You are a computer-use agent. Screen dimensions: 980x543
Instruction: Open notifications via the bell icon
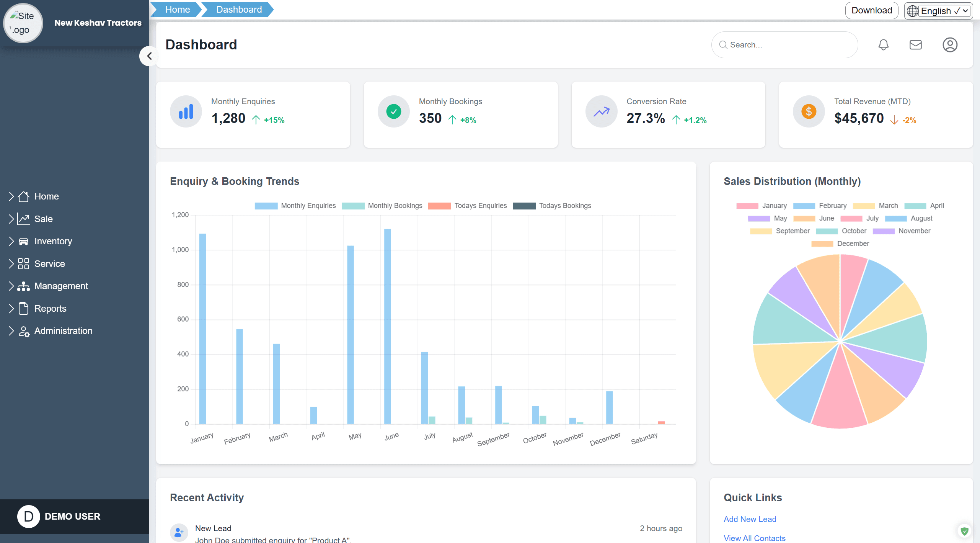point(883,45)
